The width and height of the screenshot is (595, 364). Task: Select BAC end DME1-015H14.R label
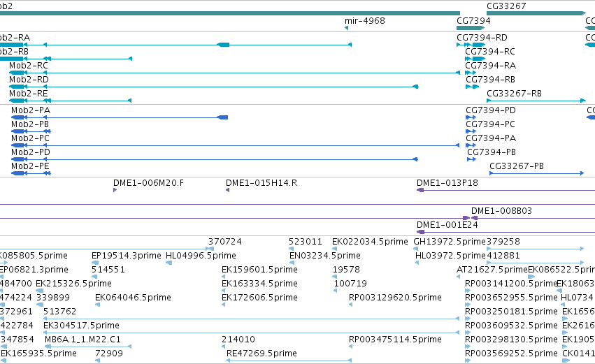pos(261,183)
